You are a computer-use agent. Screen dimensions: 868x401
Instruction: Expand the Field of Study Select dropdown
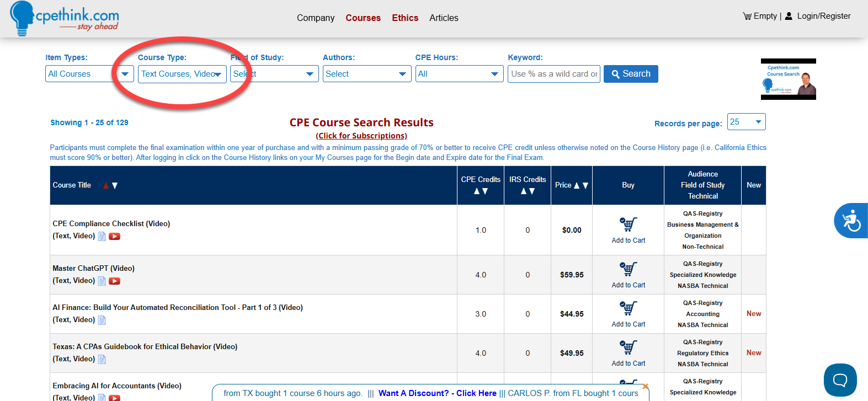tap(274, 74)
